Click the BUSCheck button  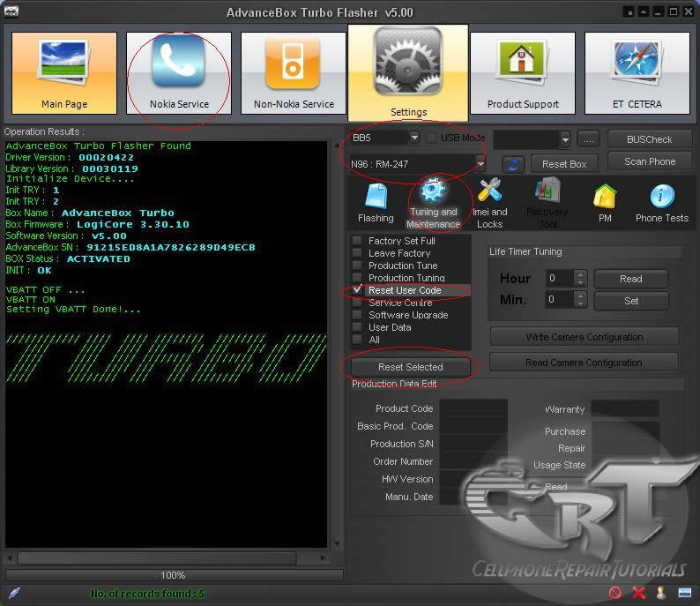pos(649,139)
